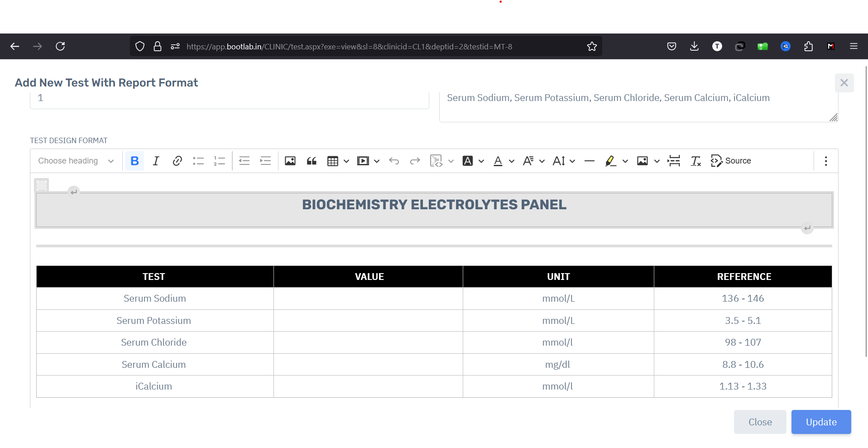This screenshot has height=448, width=868.
Task: Insert a horizontal line
Action: pyautogui.click(x=589, y=161)
